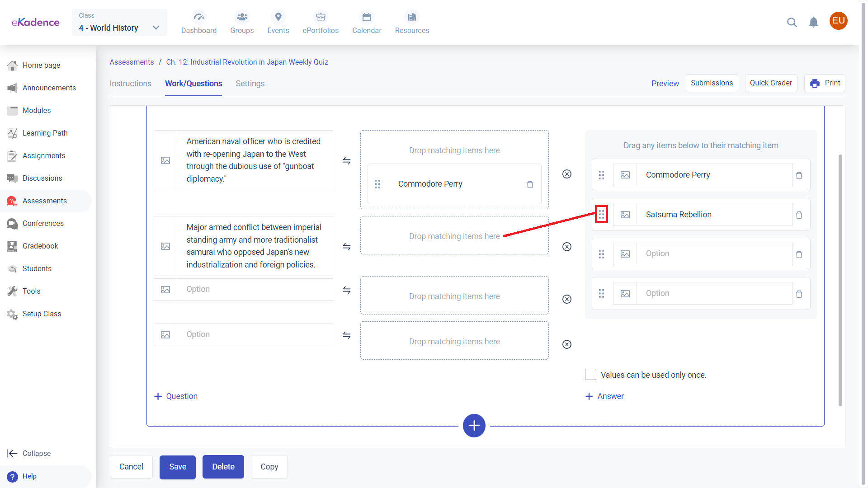
Task: Delete the Satsuma Rebellion answer option
Action: tap(799, 215)
